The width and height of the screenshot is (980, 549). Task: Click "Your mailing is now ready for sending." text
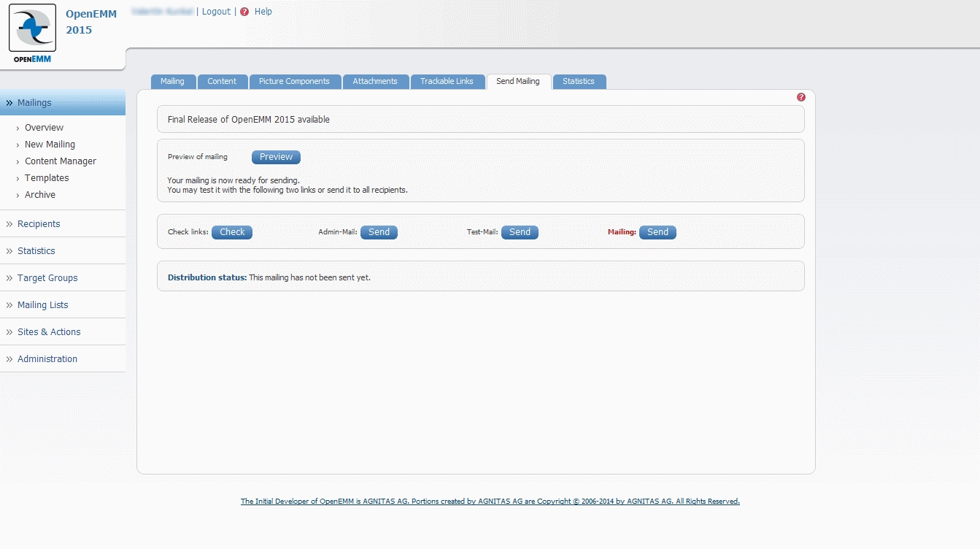[234, 180]
